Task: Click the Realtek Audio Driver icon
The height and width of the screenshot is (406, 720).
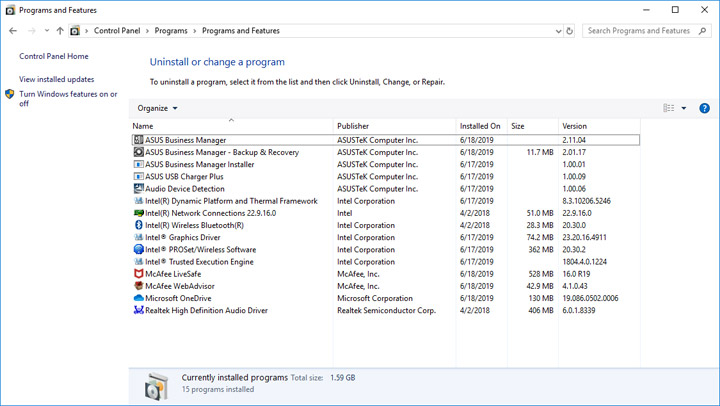Action: click(x=138, y=310)
